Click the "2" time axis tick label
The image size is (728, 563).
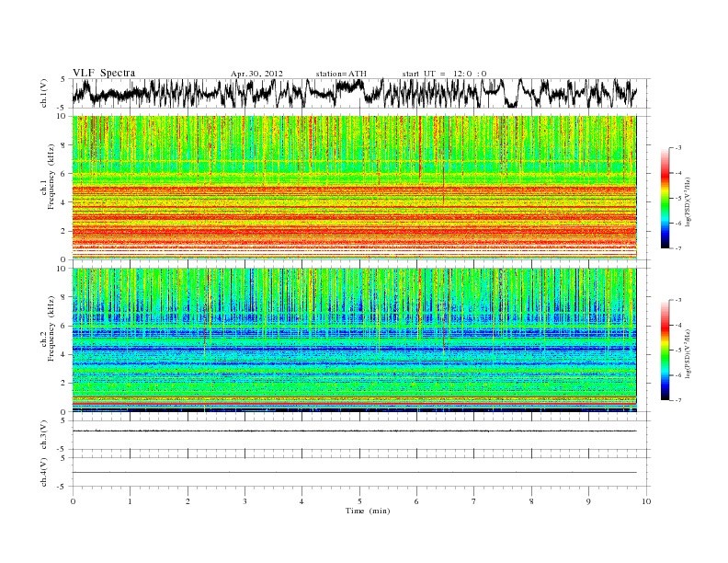click(x=188, y=501)
